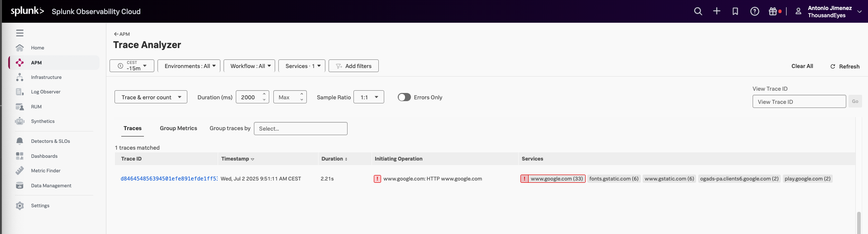Viewport: 868px width, 234px height.
Task: Click the www.google.com (33) service tag
Action: 553,179
